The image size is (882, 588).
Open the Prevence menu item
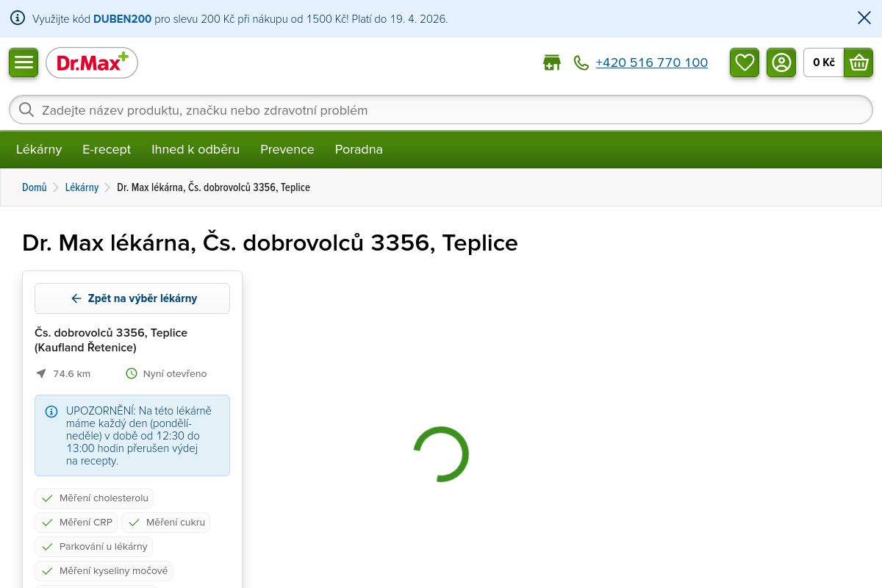coord(287,149)
